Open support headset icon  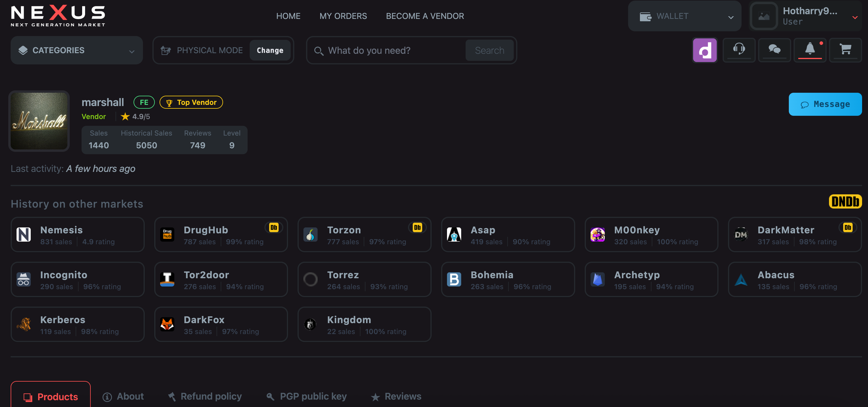[739, 50]
